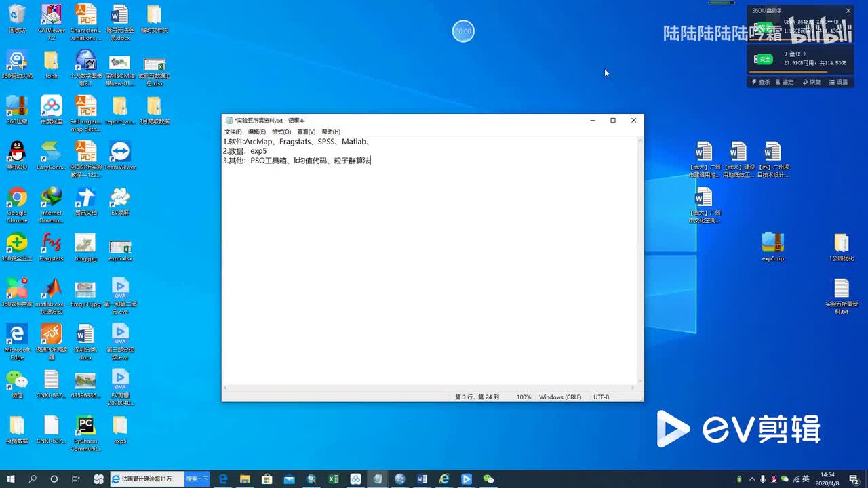Select the PyCharm Community desktop icon
This screenshot has height=488, width=868.
(85, 434)
